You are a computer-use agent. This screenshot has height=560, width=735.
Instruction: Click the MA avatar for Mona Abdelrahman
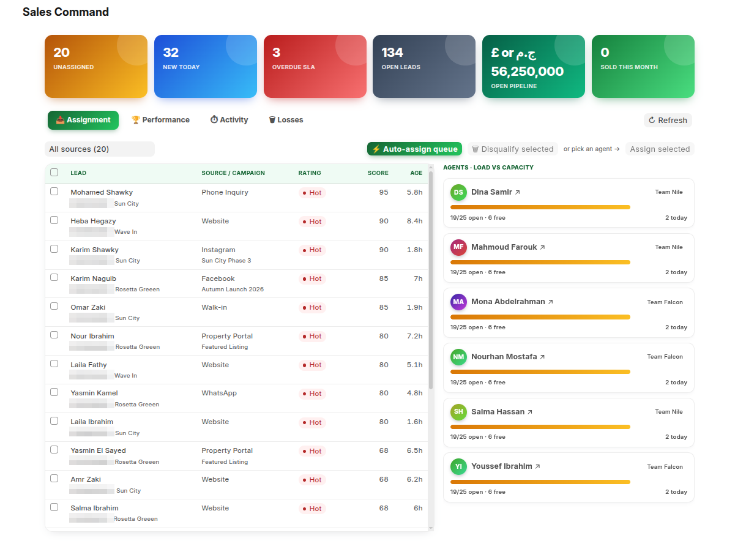(x=458, y=302)
